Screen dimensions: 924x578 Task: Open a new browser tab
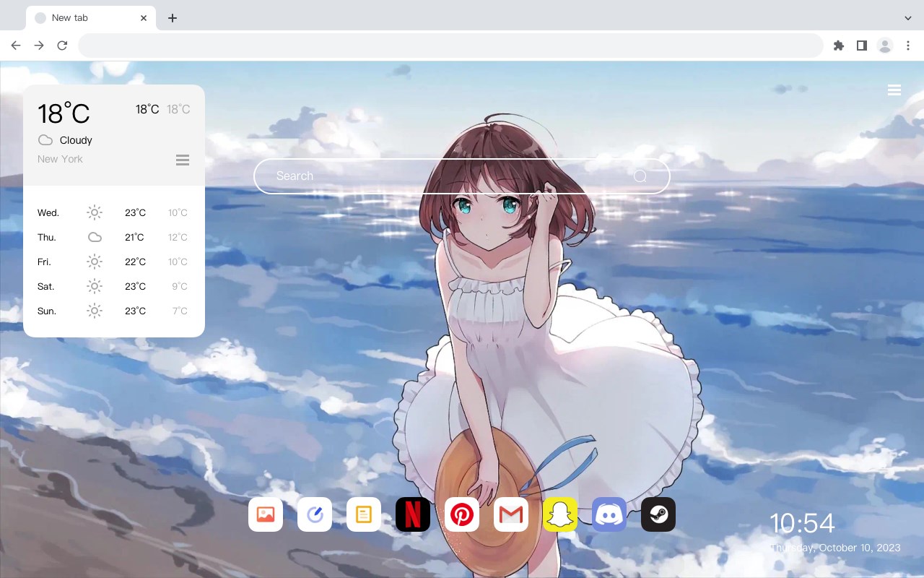(x=172, y=18)
